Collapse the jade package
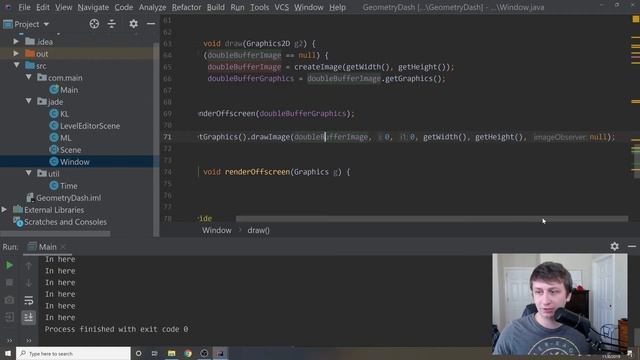 click(29, 101)
